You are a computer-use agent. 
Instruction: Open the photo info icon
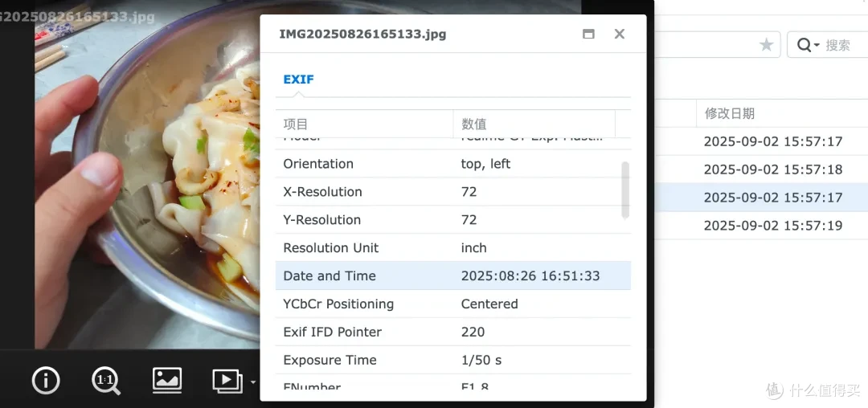point(46,381)
